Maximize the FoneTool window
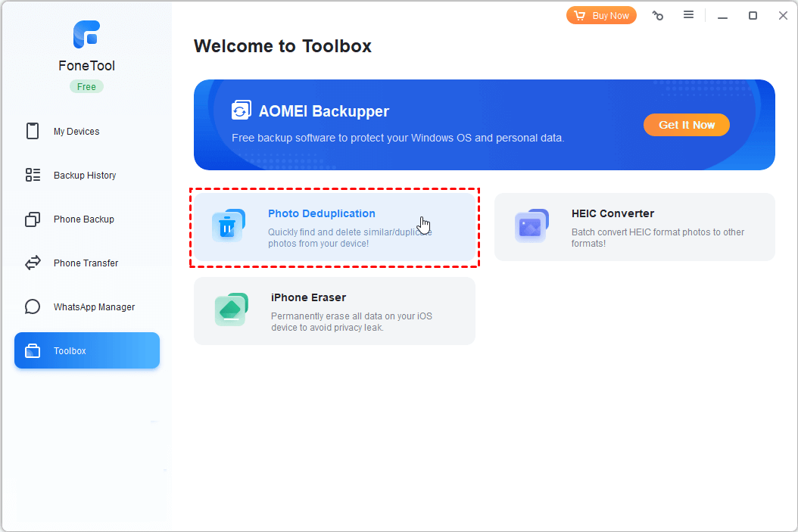The width and height of the screenshot is (798, 532). click(753, 15)
